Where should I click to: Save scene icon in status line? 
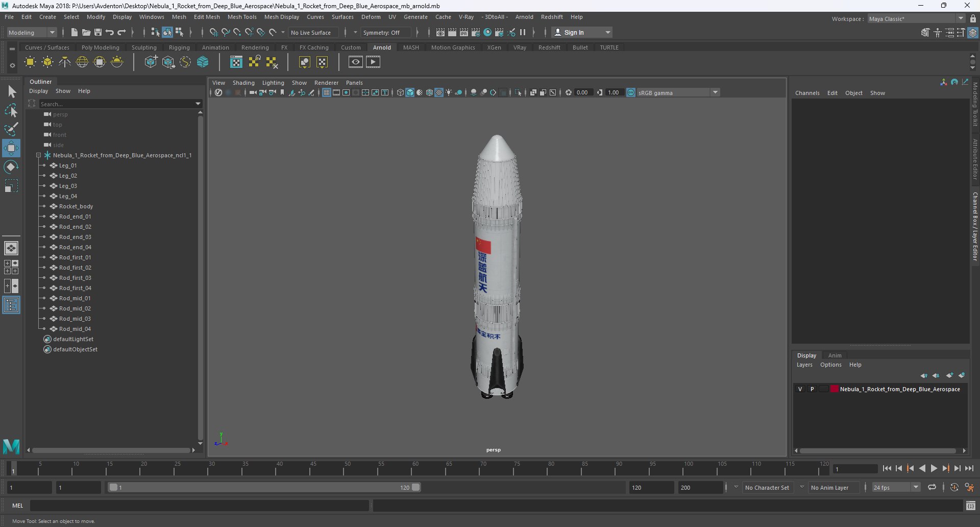98,32
